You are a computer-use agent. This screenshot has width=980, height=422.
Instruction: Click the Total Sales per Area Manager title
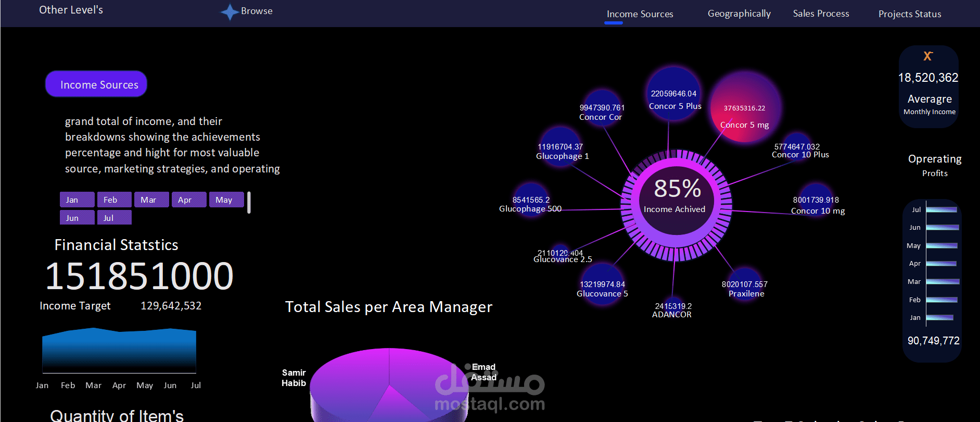[388, 307]
